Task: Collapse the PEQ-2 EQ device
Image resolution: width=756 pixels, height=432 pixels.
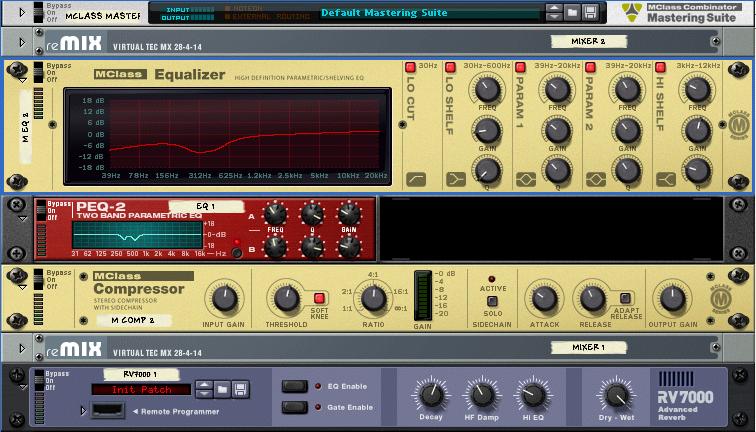Action: pos(23,218)
